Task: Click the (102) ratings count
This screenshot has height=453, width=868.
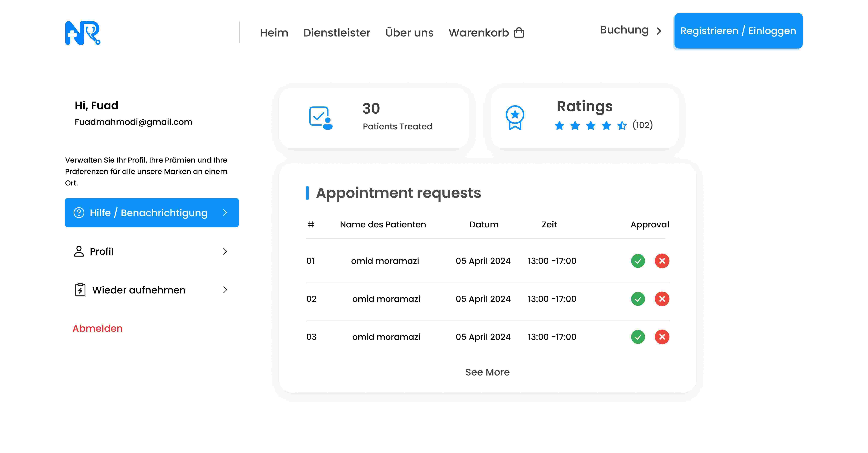Action: 643,125
